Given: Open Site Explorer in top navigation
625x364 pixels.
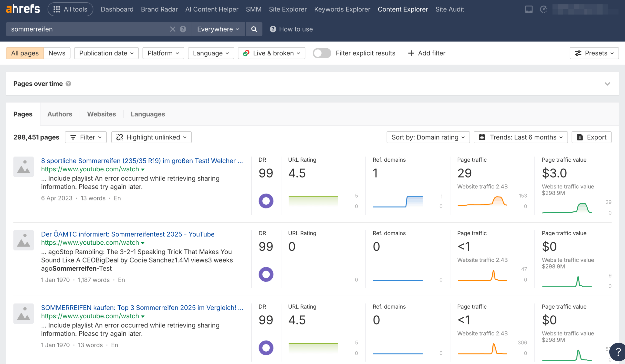Looking at the screenshot, I should click(x=288, y=9).
